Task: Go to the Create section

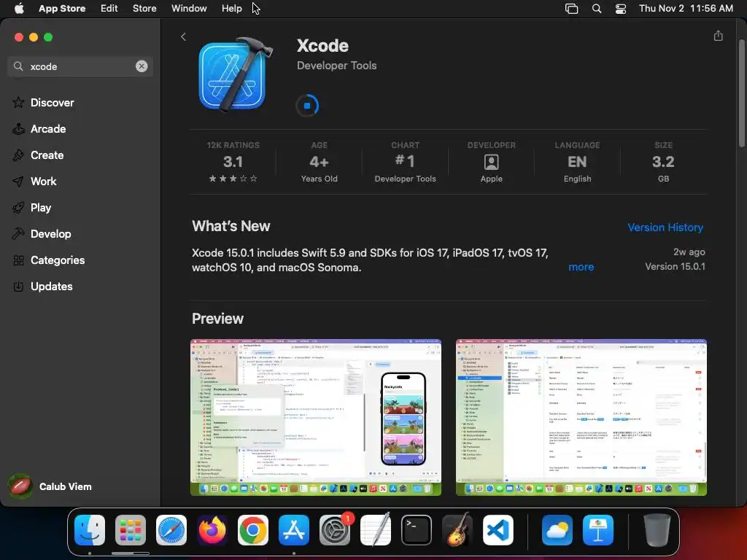Action: point(47,155)
